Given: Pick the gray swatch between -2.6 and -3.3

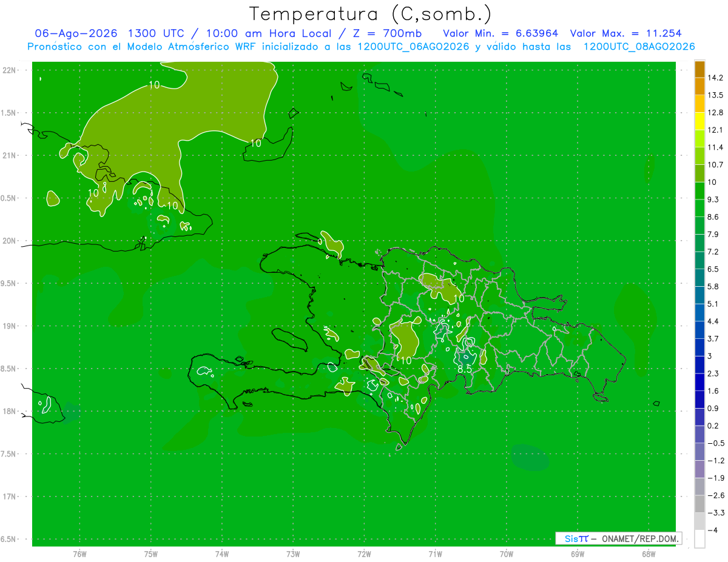Looking at the screenshot, I should 699,504.
